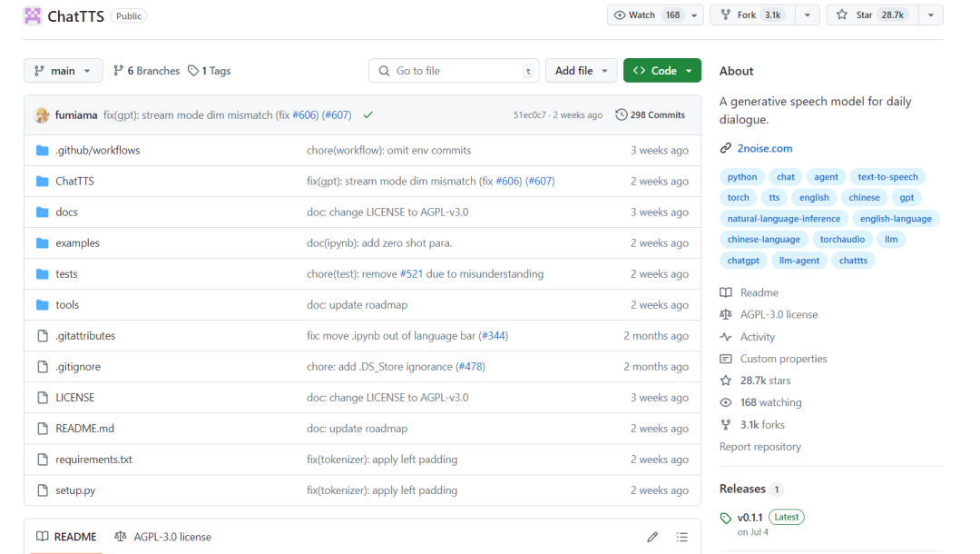The image size is (980, 554).
Task: Open setup.py file name
Action: click(75, 490)
